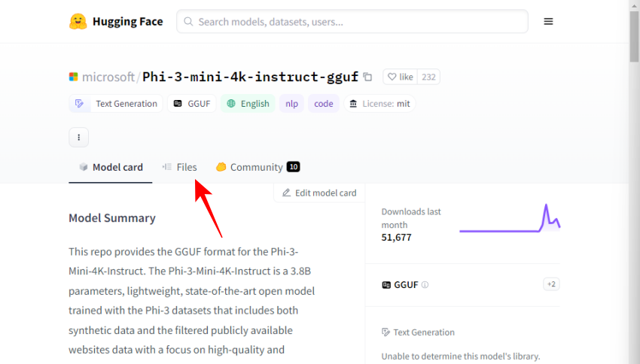Open the Files tab
640x364 pixels.
pos(179,167)
